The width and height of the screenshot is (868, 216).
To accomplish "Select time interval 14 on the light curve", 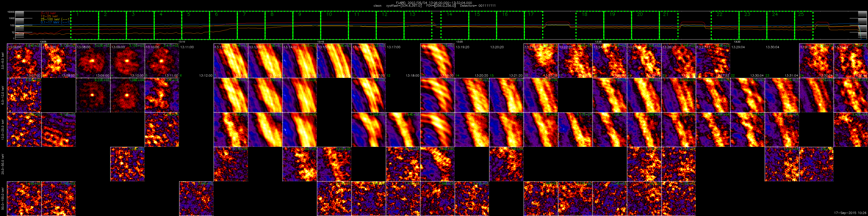I will coord(455,25).
